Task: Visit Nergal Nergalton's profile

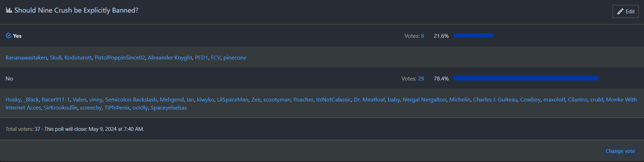Action: tap(424, 100)
